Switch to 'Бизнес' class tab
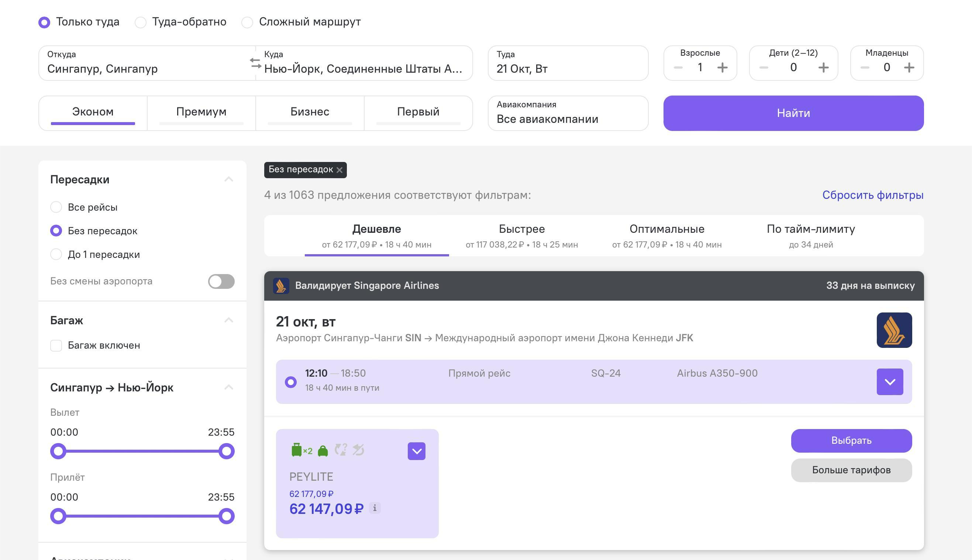Screen dimensions: 972x560 coord(310,112)
